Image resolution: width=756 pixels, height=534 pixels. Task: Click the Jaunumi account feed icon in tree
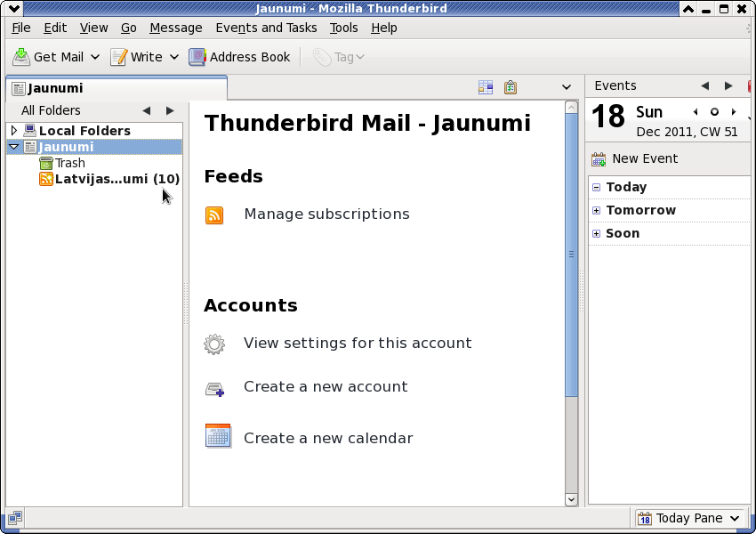click(x=30, y=147)
